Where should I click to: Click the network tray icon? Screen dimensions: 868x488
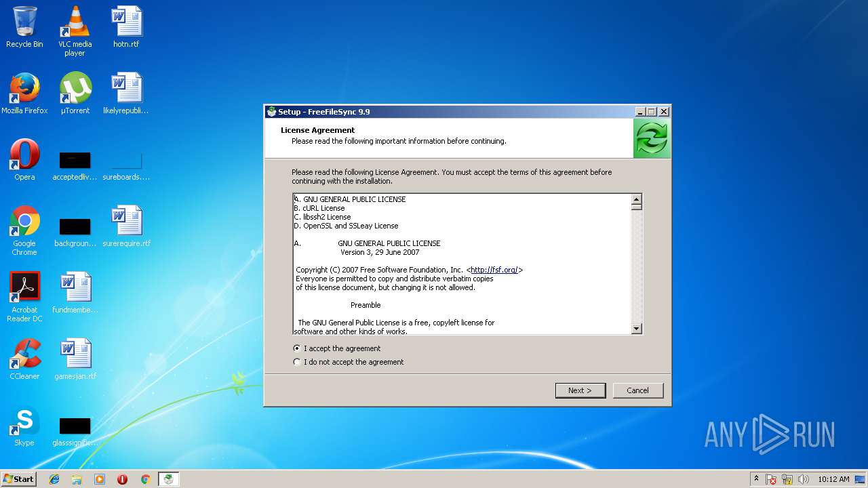(787, 479)
